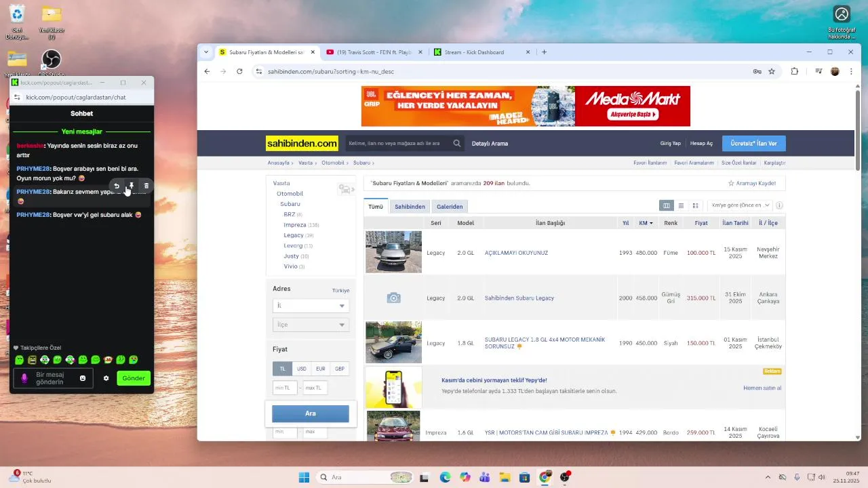Bookmark this page with the star

(x=772, y=71)
